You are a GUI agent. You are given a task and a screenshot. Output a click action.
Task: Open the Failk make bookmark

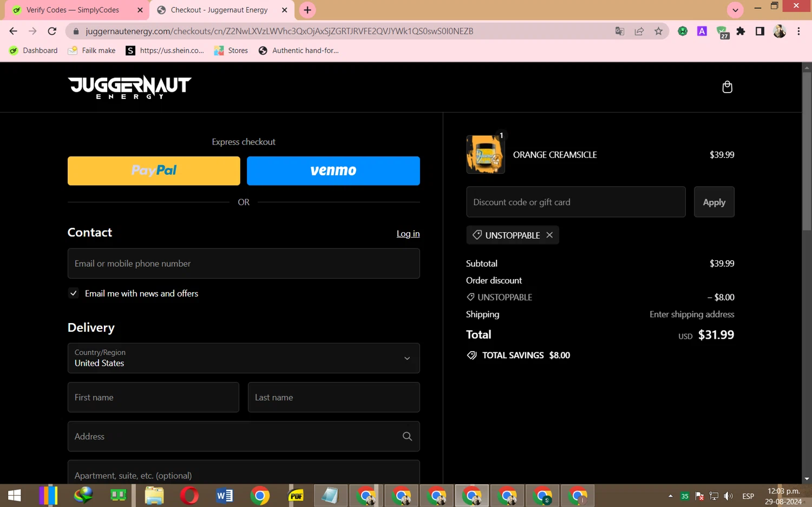91,50
